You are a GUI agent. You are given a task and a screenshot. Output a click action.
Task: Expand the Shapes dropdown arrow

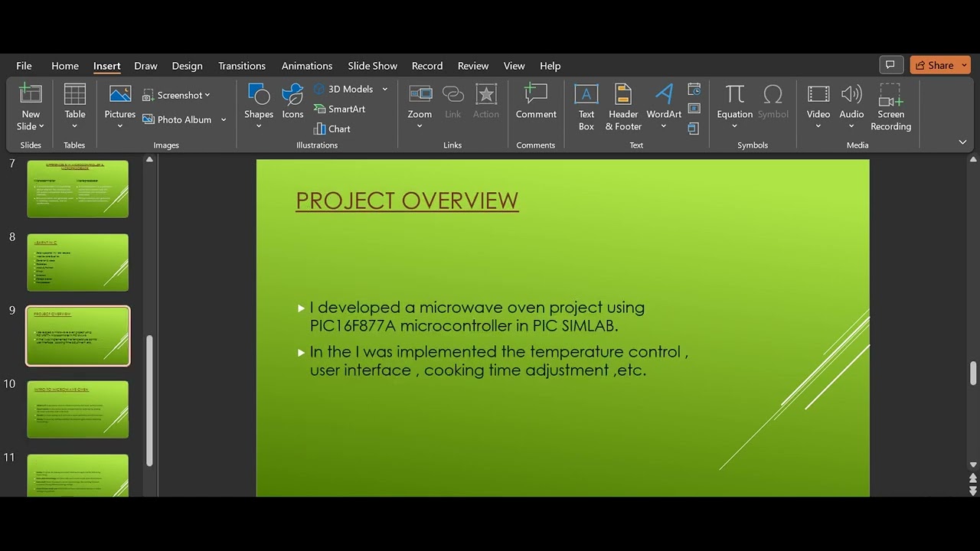point(259,127)
